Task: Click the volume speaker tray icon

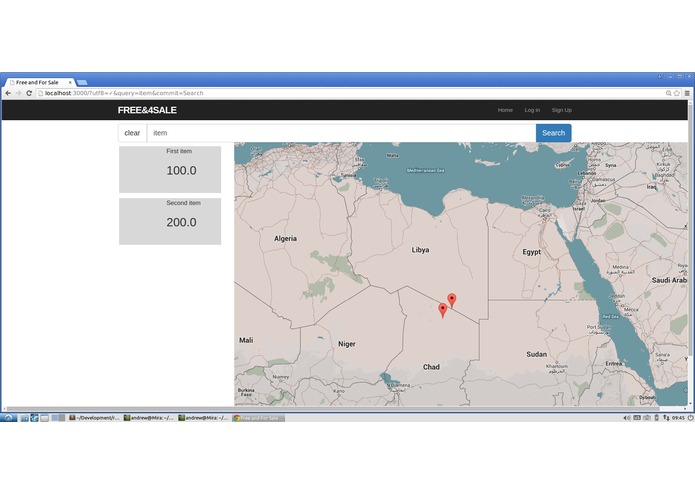Action: [x=627, y=418]
